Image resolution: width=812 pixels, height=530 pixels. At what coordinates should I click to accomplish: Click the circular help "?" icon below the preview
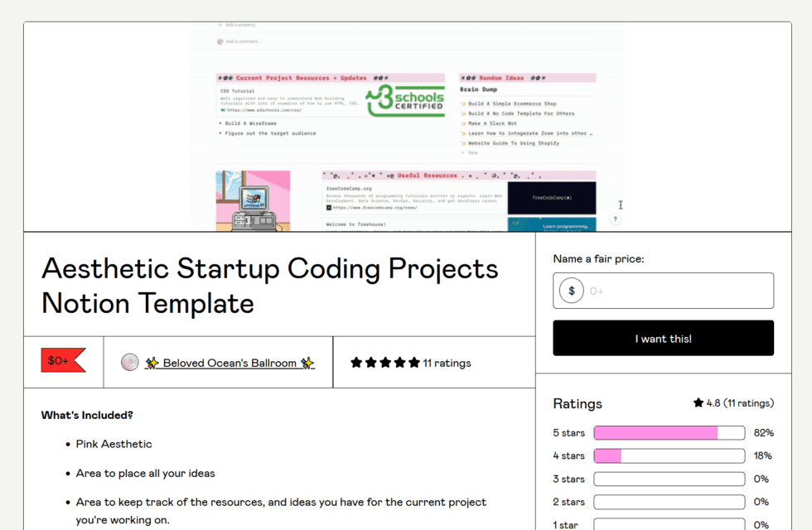[615, 219]
